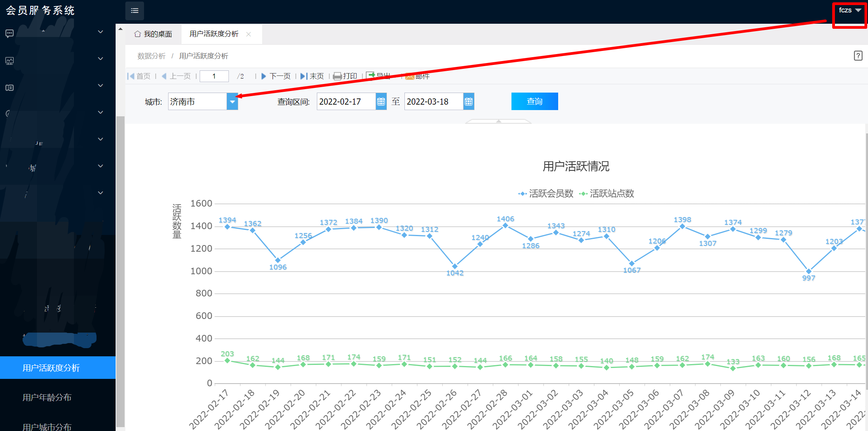Jump to the last page via 末页

tap(312, 76)
